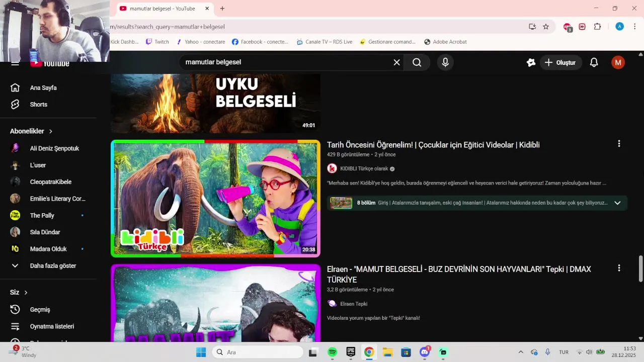
Task: Open the Tarih Öncesini Öğrenelim video title
Action: click(433, 145)
